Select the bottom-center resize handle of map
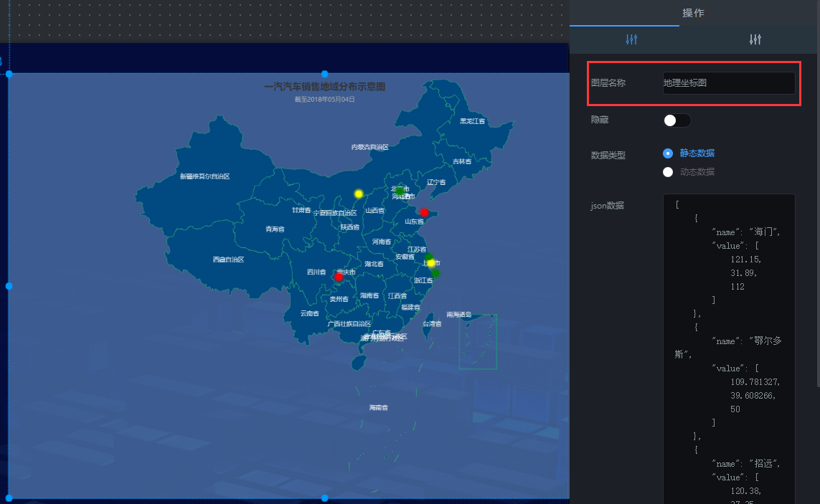The width and height of the screenshot is (820, 504). click(325, 498)
